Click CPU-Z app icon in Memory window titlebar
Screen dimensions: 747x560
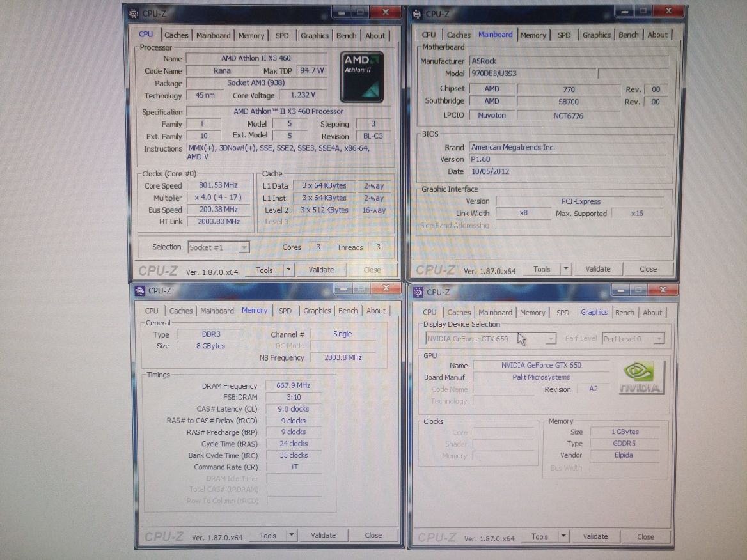139,290
